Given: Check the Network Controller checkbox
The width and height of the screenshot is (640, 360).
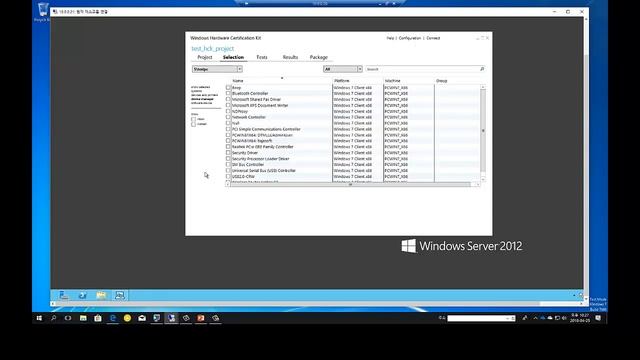Looking at the screenshot, I should coord(228,117).
